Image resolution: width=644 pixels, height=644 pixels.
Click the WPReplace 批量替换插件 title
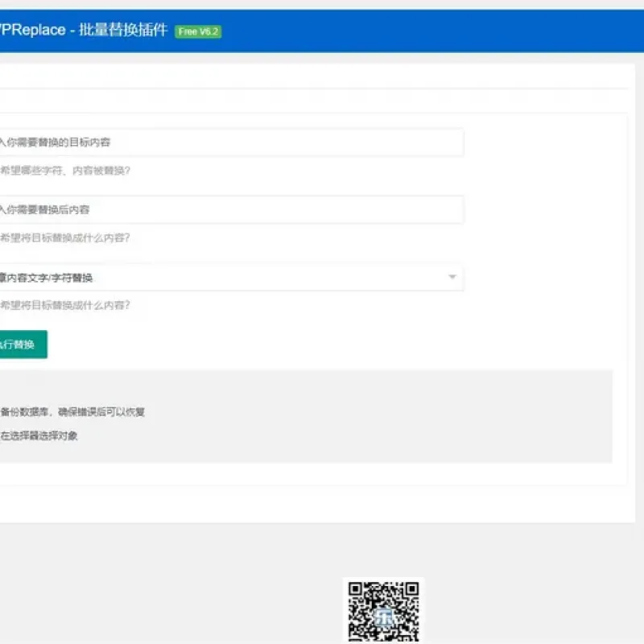point(84,30)
